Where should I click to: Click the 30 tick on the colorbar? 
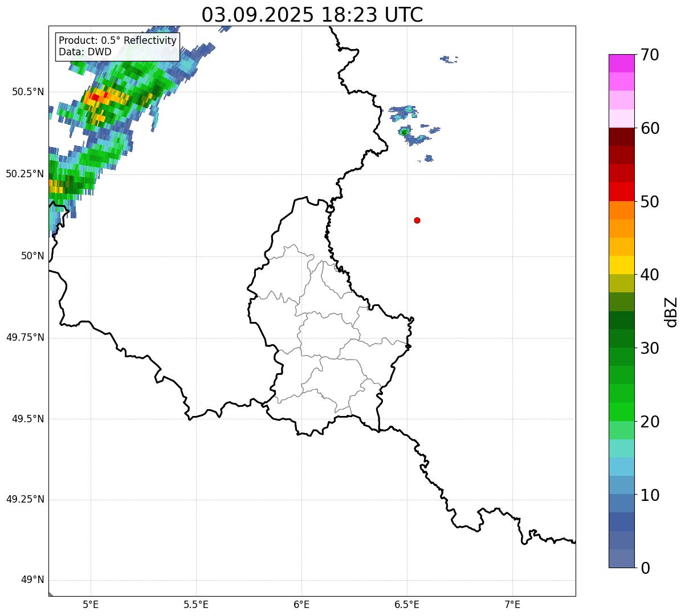pyautogui.click(x=650, y=348)
